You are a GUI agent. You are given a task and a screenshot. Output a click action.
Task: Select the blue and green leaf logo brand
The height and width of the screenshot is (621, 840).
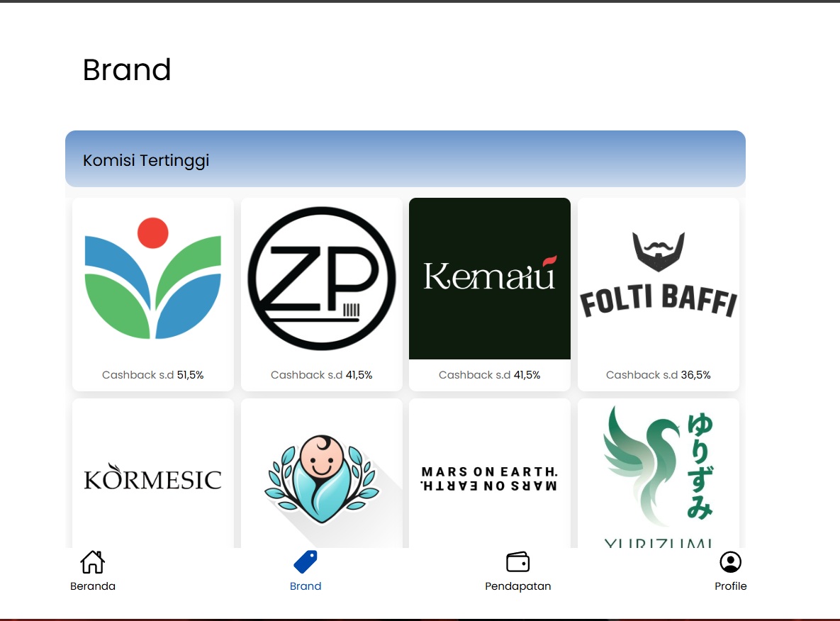(152, 279)
